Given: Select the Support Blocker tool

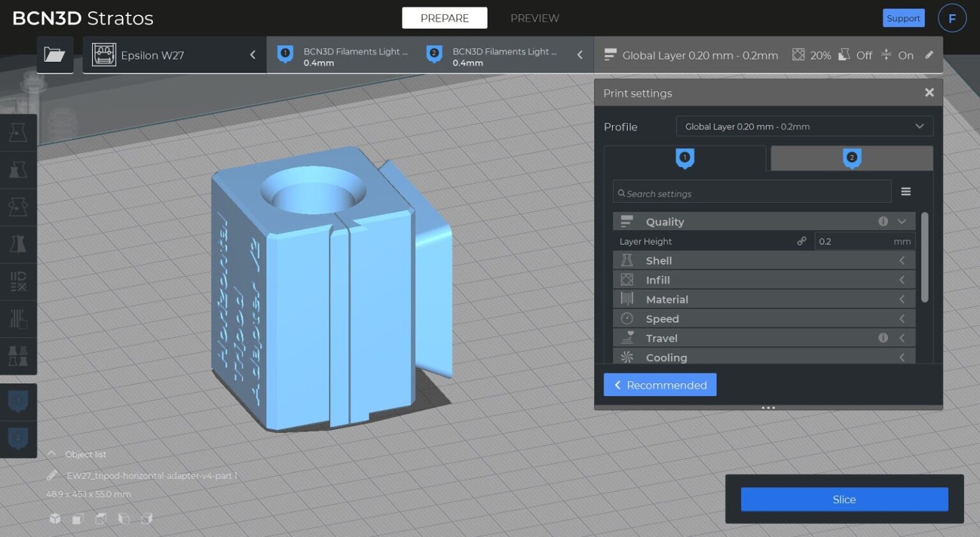Looking at the screenshot, I should point(19,319).
